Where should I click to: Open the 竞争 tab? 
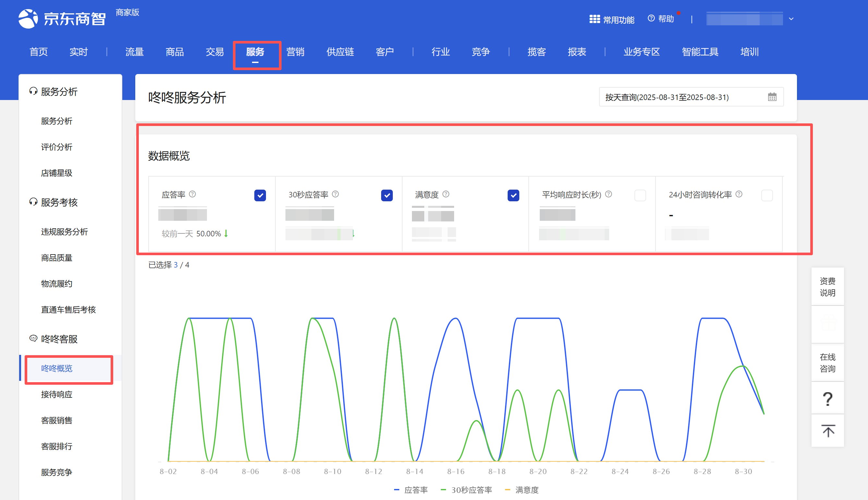(481, 52)
